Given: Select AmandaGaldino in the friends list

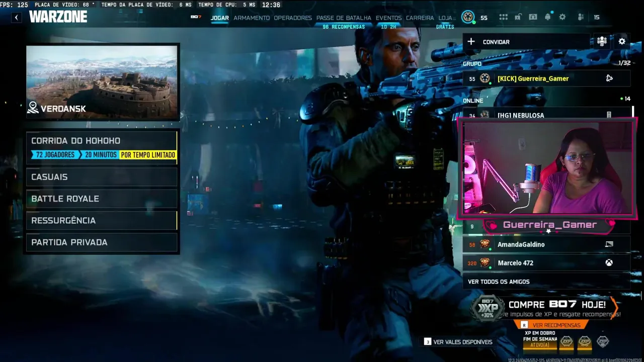Looking at the screenshot, I should 546,244.
